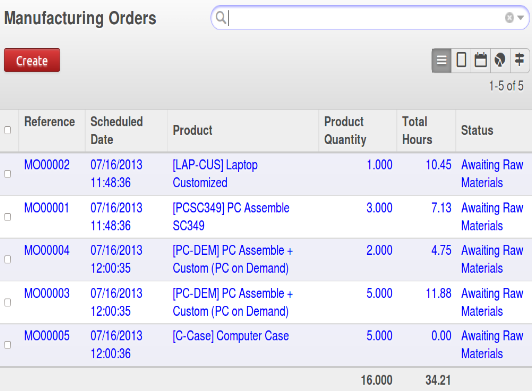This screenshot has width=532, height=391.
Task: Click MO00003 status Awaiting Raw Materials
Action: (x=492, y=302)
